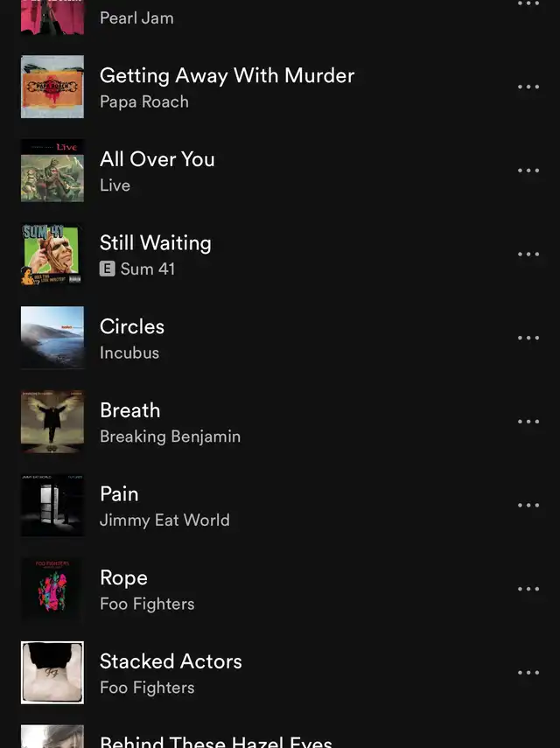Select the Stacked Actors song title

[x=171, y=661]
